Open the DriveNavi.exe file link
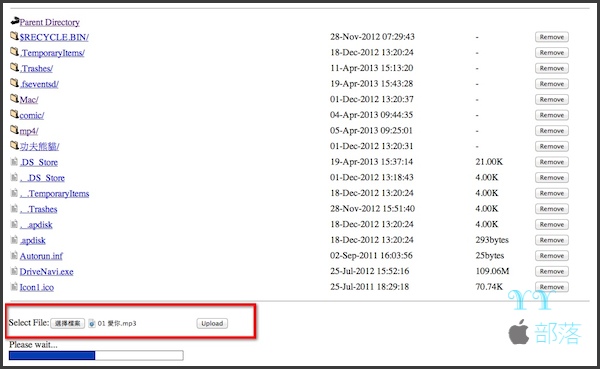600x369 pixels. click(x=47, y=272)
